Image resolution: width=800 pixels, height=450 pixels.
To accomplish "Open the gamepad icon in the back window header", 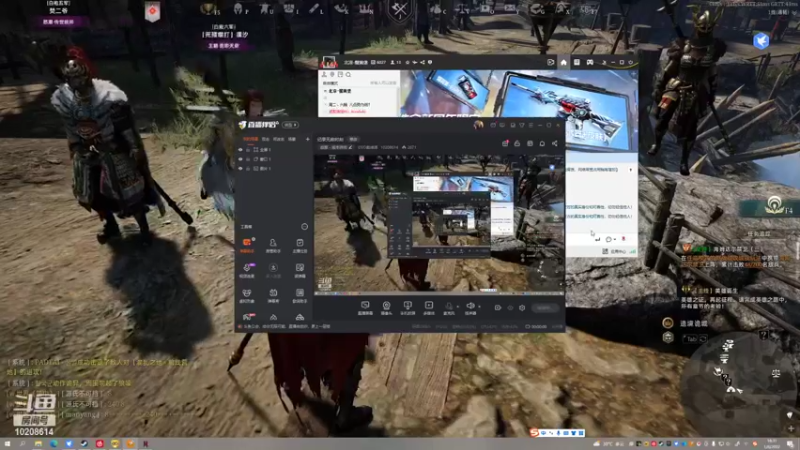I will (x=590, y=62).
